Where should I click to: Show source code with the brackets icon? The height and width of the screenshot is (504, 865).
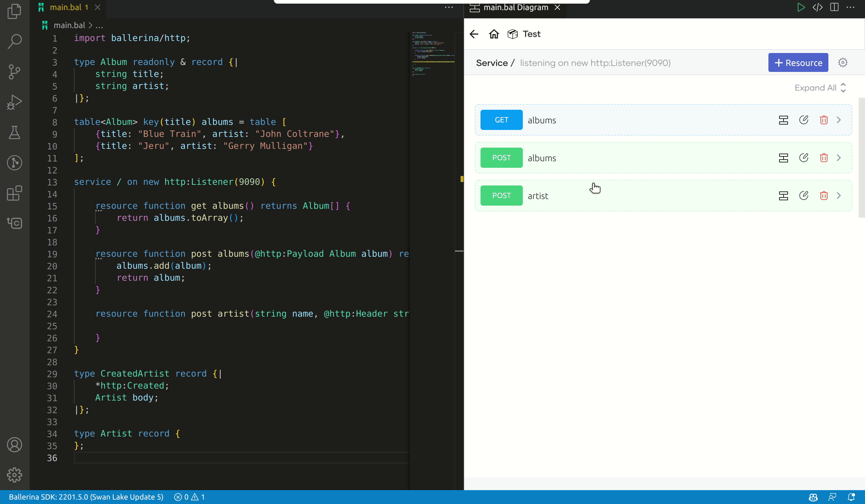(818, 7)
